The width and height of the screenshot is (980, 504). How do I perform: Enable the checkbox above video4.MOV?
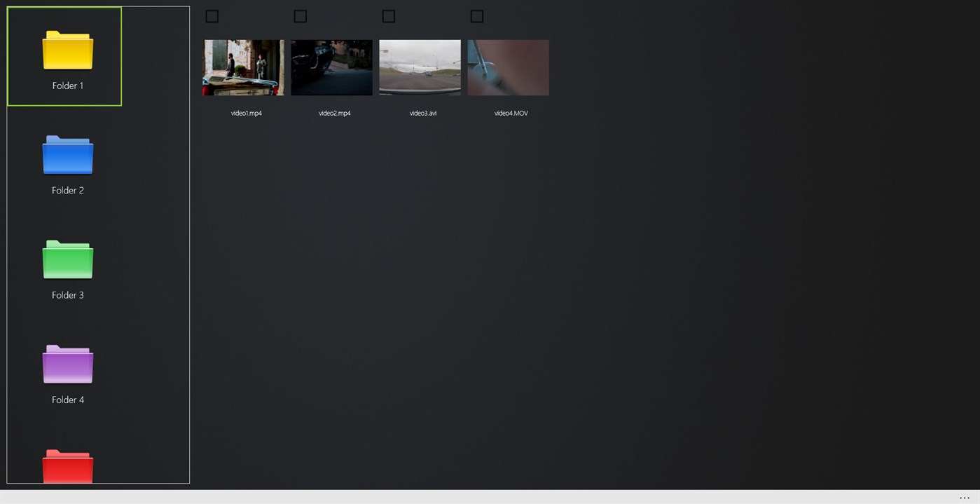point(476,15)
